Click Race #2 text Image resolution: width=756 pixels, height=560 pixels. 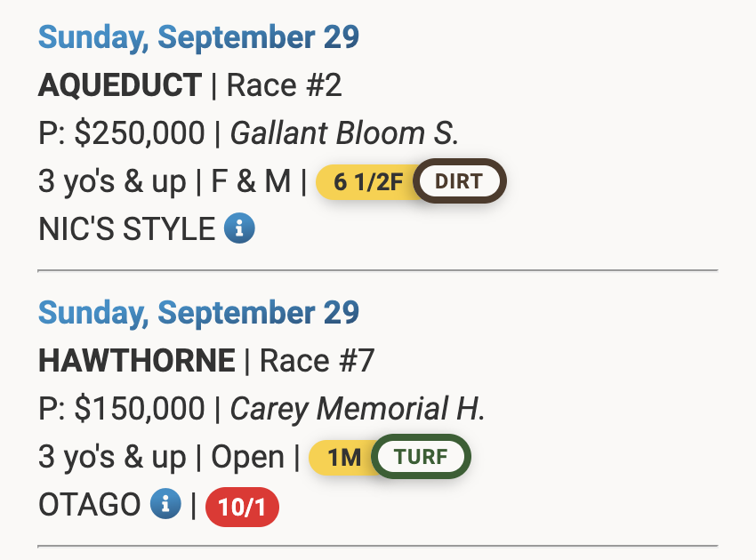(285, 85)
